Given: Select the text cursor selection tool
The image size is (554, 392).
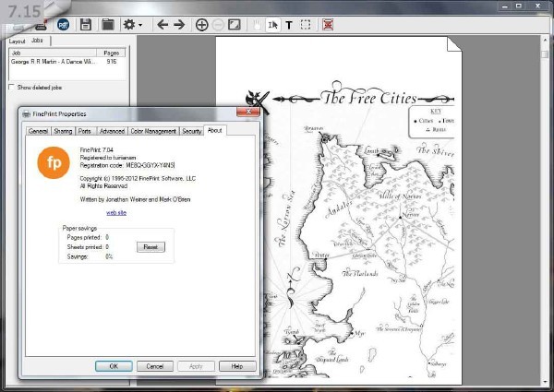Looking at the screenshot, I should [272, 25].
